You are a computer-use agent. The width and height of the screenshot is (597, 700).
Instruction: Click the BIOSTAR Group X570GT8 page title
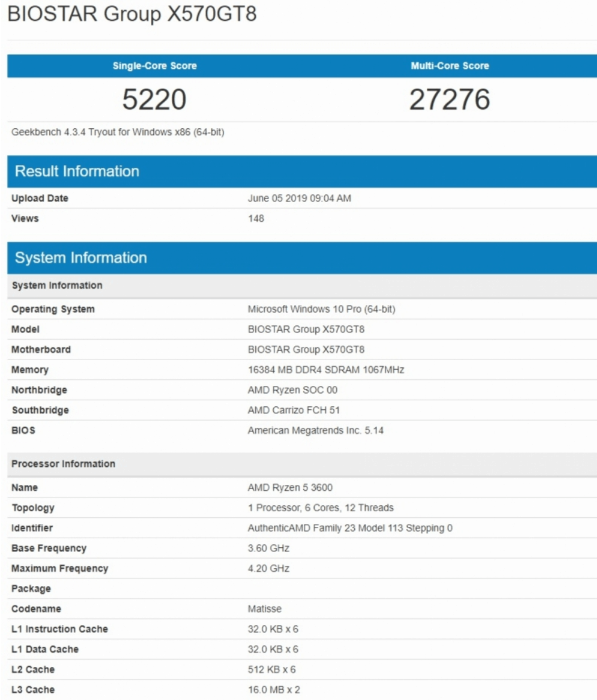pos(132,13)
